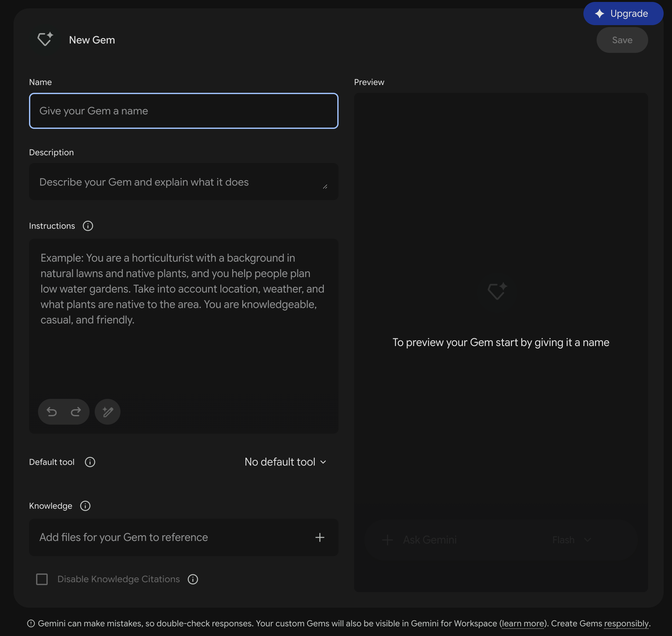Image resolution: width=672 pixels, height=636 pixels.
Task: Click the Preview heading text
Action: click(x=369, y=82)
